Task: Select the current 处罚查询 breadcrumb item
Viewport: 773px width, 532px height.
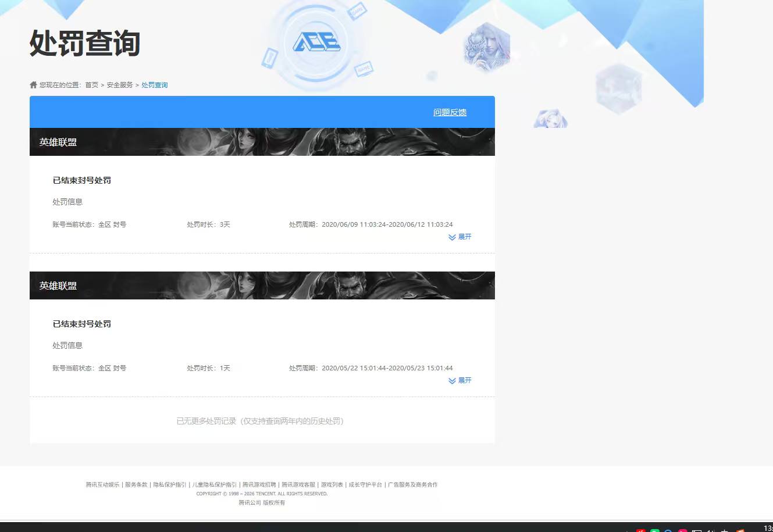Action: 155,85
